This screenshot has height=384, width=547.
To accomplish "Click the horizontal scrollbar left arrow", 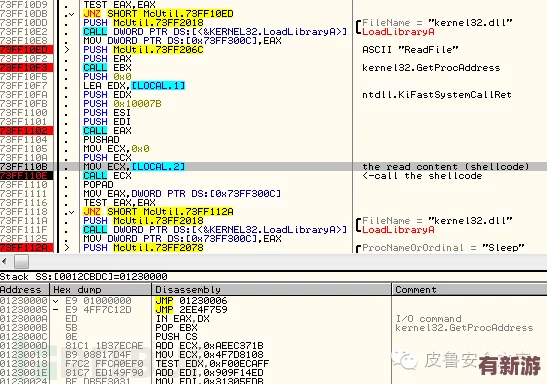I will tap(4, 261).
